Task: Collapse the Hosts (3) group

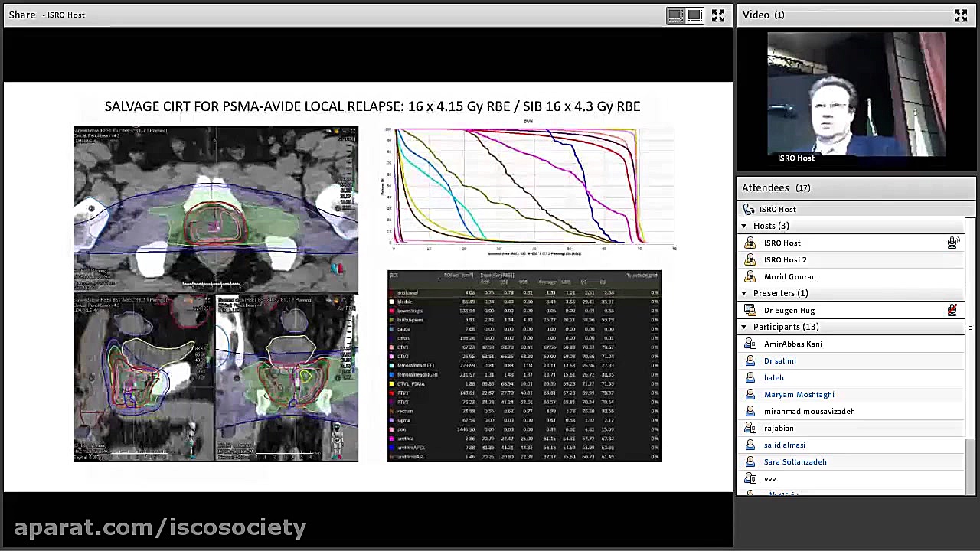Action: (743, 226)
